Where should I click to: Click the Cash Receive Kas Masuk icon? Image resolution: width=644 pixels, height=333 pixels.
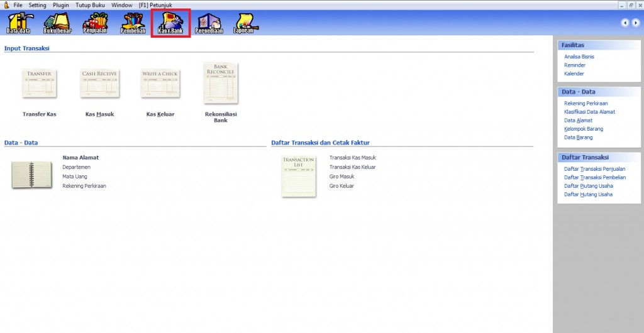pyautogui.click(x=99, y=84)
